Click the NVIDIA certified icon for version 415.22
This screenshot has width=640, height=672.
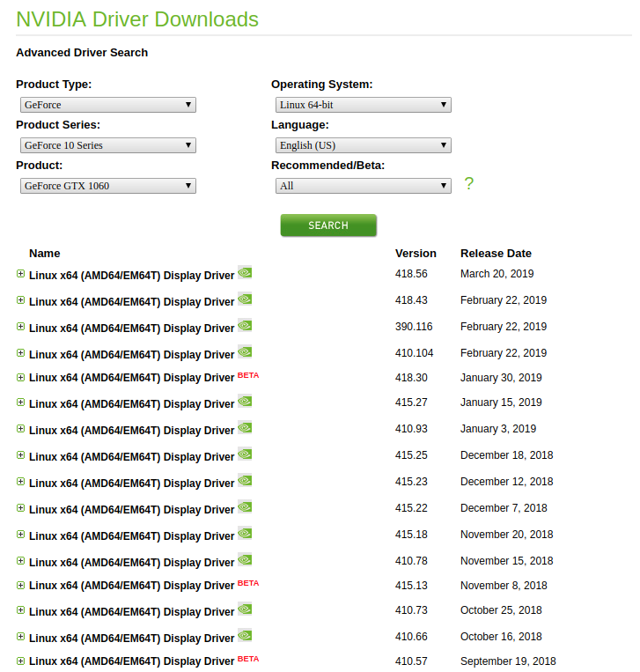pos(245,507)
